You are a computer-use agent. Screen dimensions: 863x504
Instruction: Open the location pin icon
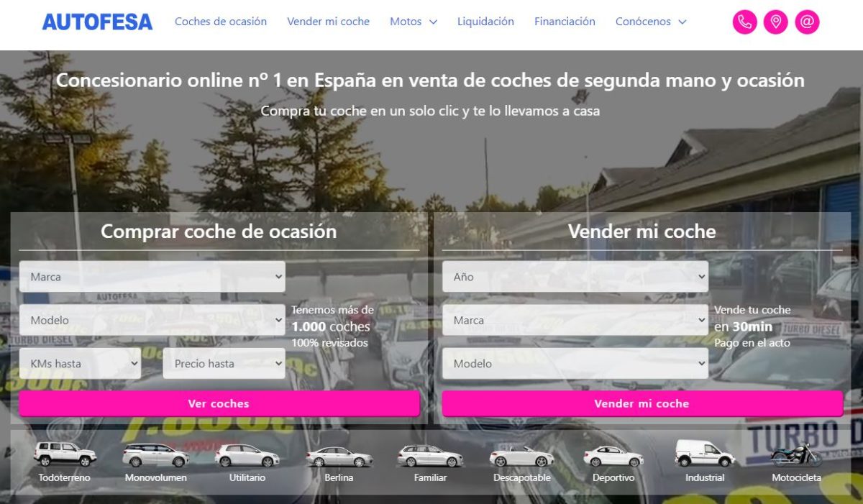tap(775, 22)
